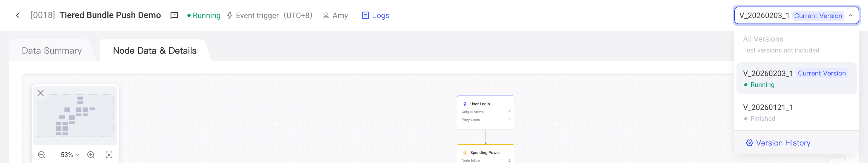The width and height of the screenshot is (868, 163).
Task: Click the owner name Amy
Action: (340, 16)
